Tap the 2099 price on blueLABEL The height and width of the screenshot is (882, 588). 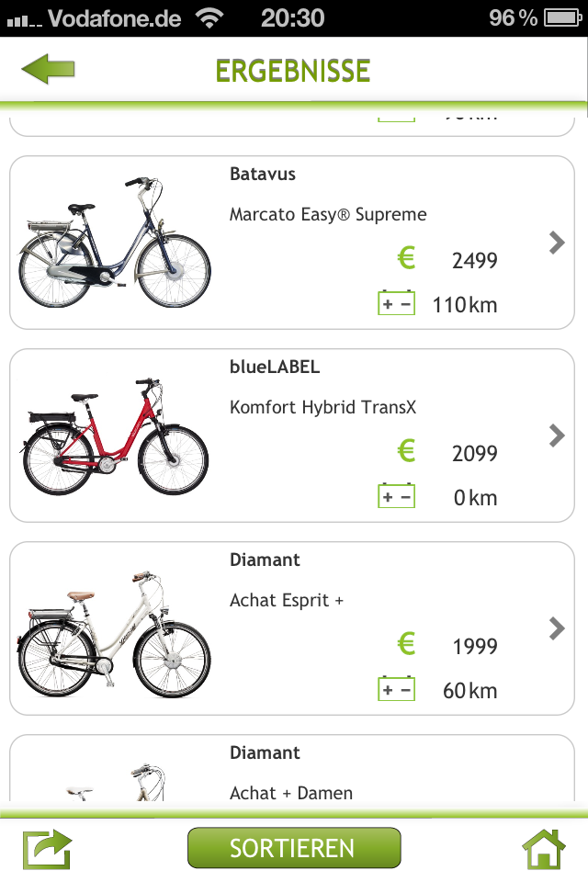click(x=474, y=453)
